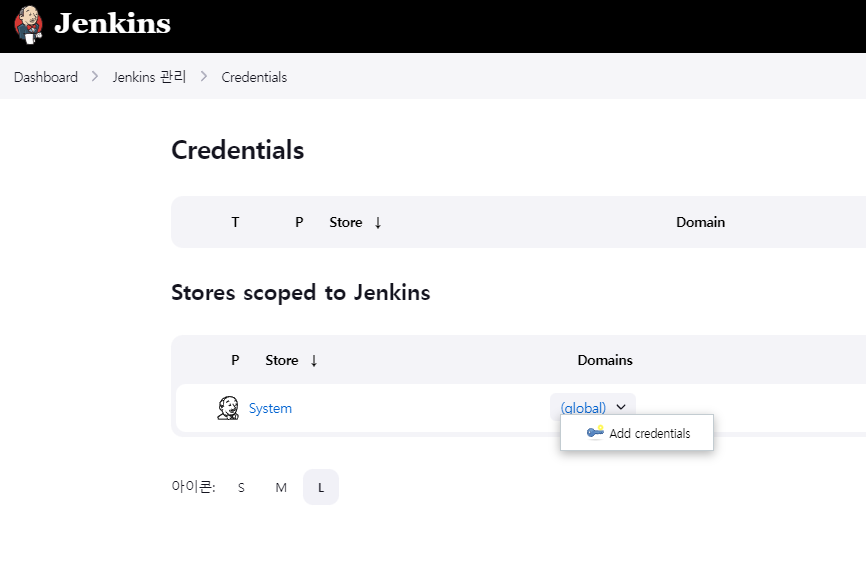This screenshot has height=572, width=866.
Task: Open the Dashboard breadcrumb
Action: tap(46, 77)
